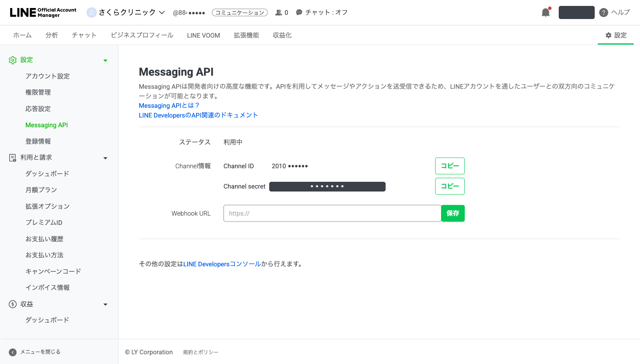Open LINE DevelopersのAPI関連のドキュメント link
Viewport: 640px width, 364px height.
pyautogui.click(x=198, y=115)
